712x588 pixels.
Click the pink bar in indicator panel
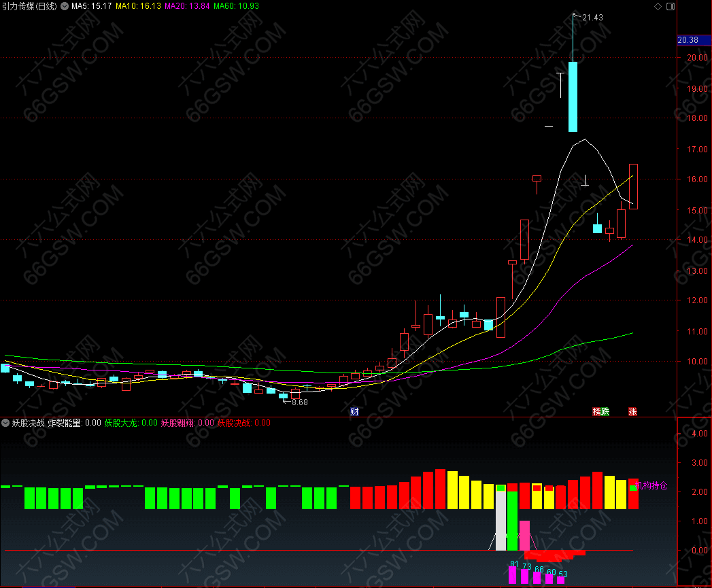point(524,536)
